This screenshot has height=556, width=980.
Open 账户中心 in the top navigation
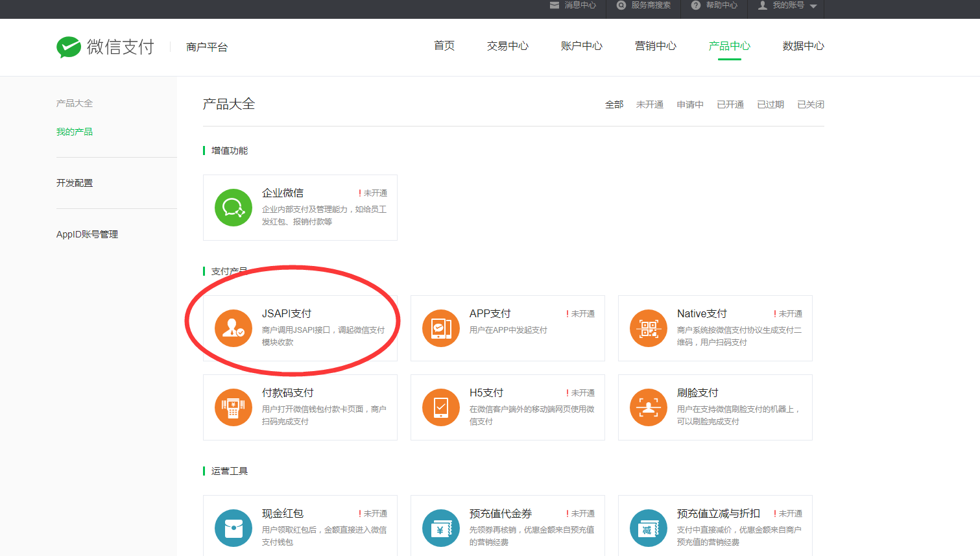click(x=582, y=46)
